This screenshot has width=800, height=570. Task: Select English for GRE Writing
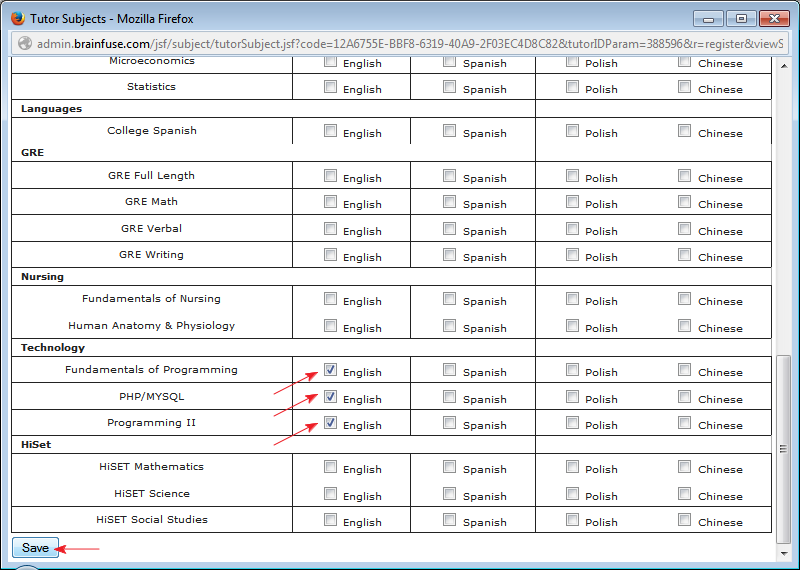click(x=331, y=255)
